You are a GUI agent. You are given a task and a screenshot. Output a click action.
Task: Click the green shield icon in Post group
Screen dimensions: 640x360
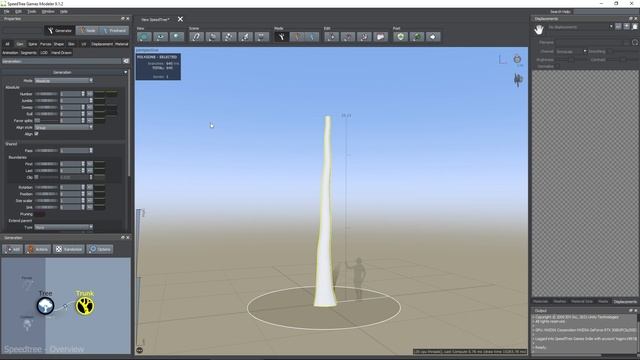400,37
